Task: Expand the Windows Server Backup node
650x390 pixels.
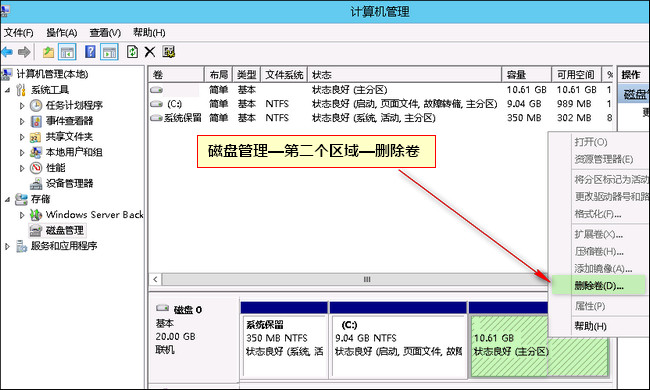Action: [22, 215]
